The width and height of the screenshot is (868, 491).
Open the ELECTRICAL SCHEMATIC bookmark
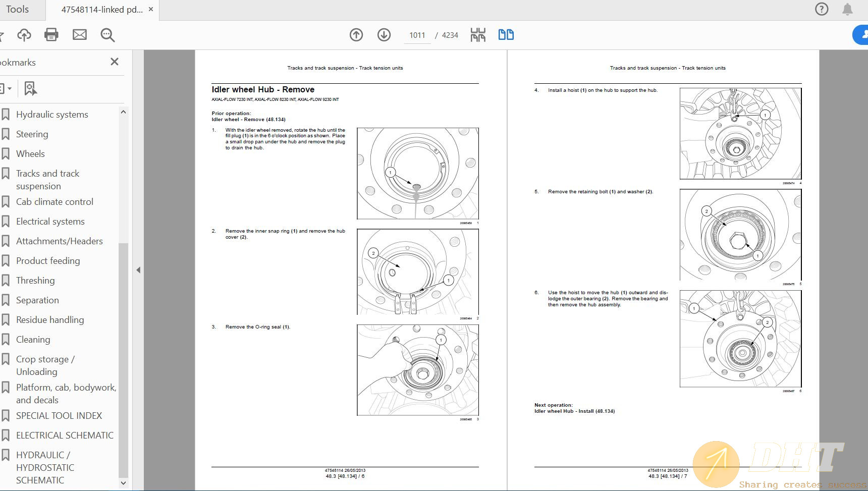65,435
